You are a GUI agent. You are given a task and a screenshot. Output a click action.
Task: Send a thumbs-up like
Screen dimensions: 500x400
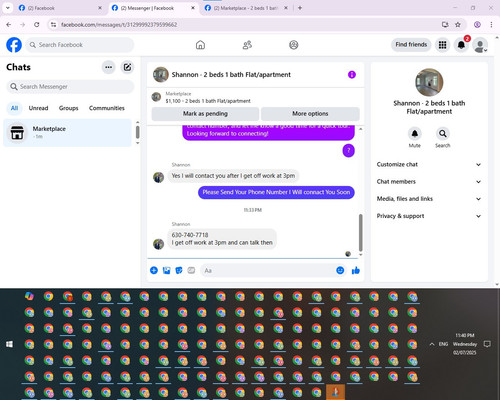[356, 270]
